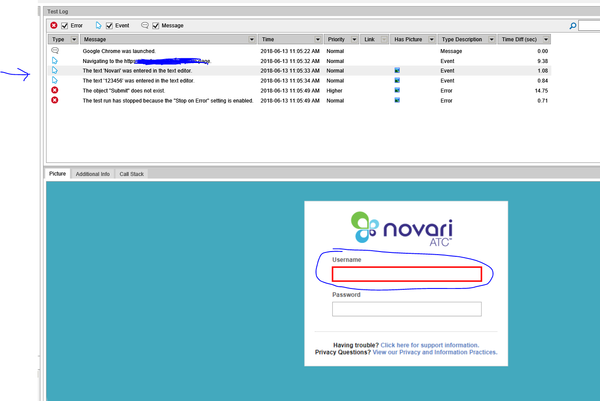Open the Message column filter dropdown

251,39
